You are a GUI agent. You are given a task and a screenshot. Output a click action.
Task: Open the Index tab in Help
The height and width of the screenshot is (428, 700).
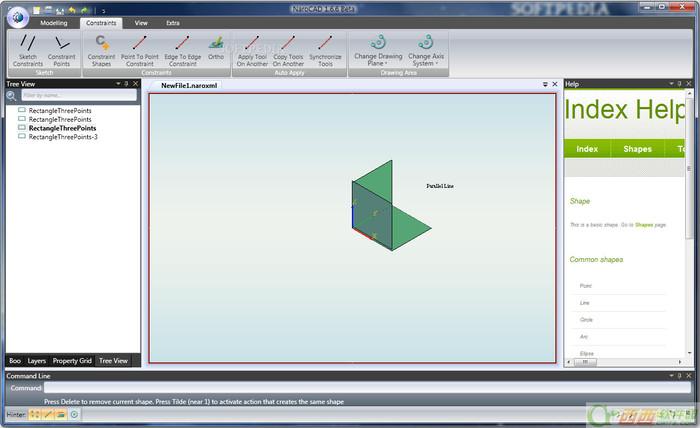point(587,149)
